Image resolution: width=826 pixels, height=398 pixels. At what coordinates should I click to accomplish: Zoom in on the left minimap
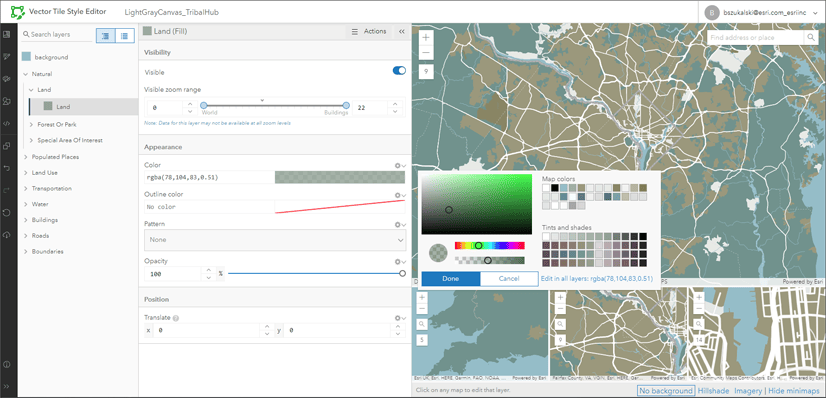click(x=422, y=297)
